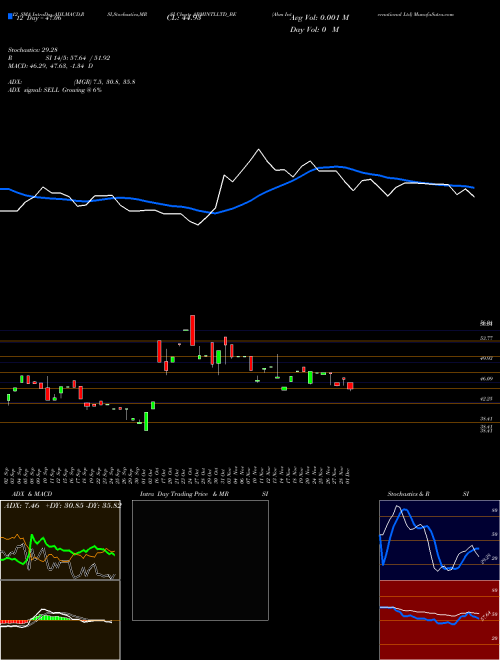Click the 'Intra Day Trading Price & MR' title
This screenshot has width=500, height=660.
click(184, 494)
